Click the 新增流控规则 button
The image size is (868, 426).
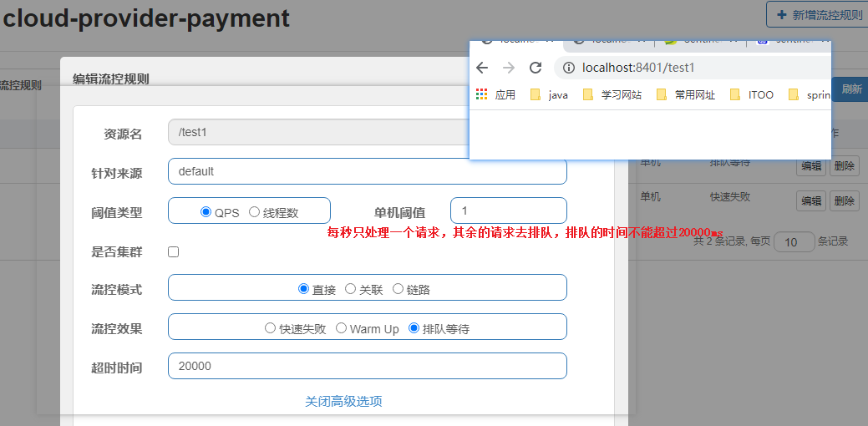[x=817, y=14]
